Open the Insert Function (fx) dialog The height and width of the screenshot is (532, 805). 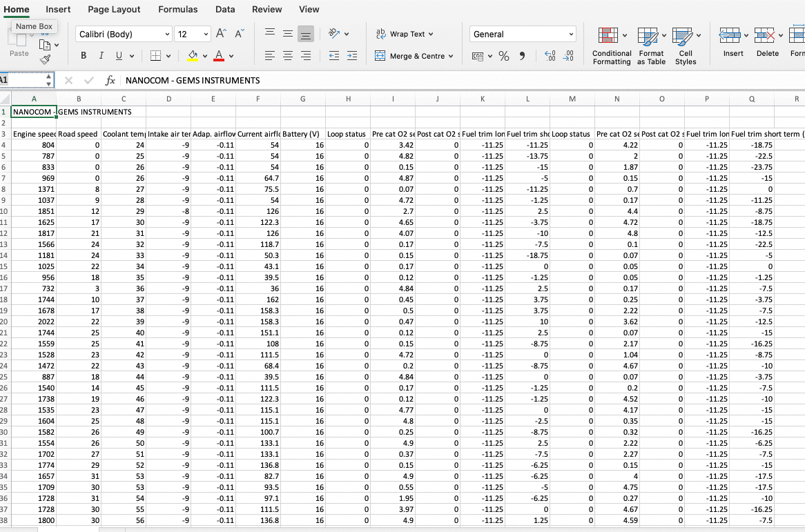coord(110,81)
